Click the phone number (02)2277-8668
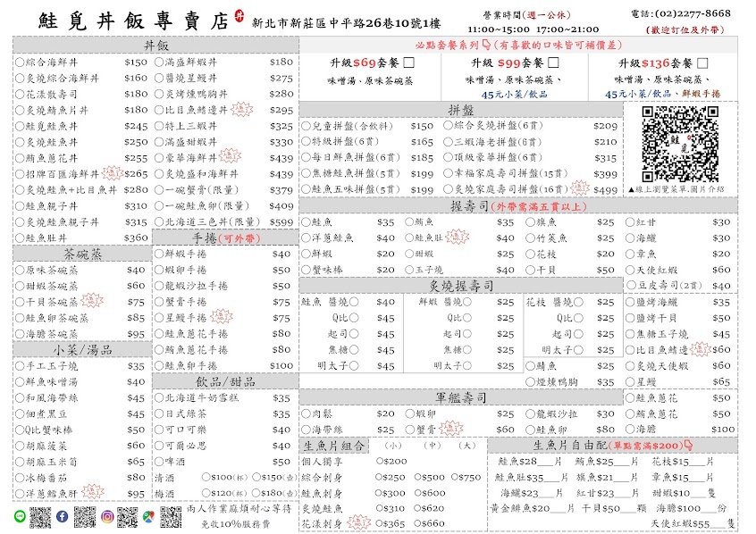 point(693,13)
